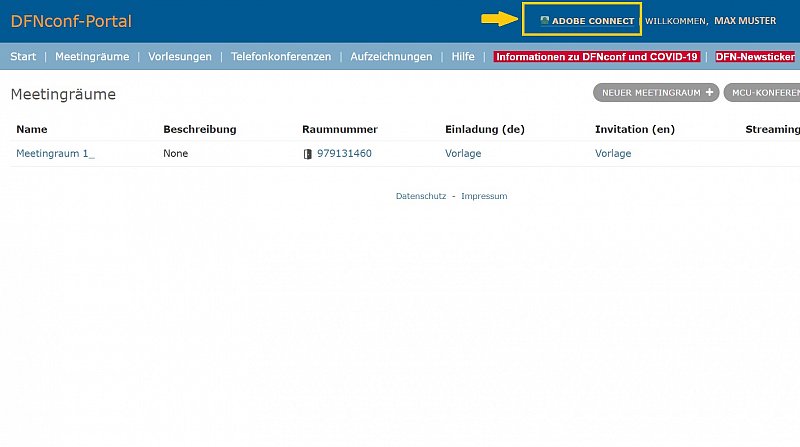Screen dimensions: 800x447
Task: Click the Raumnummer column header
Action: tap(340, 129)
